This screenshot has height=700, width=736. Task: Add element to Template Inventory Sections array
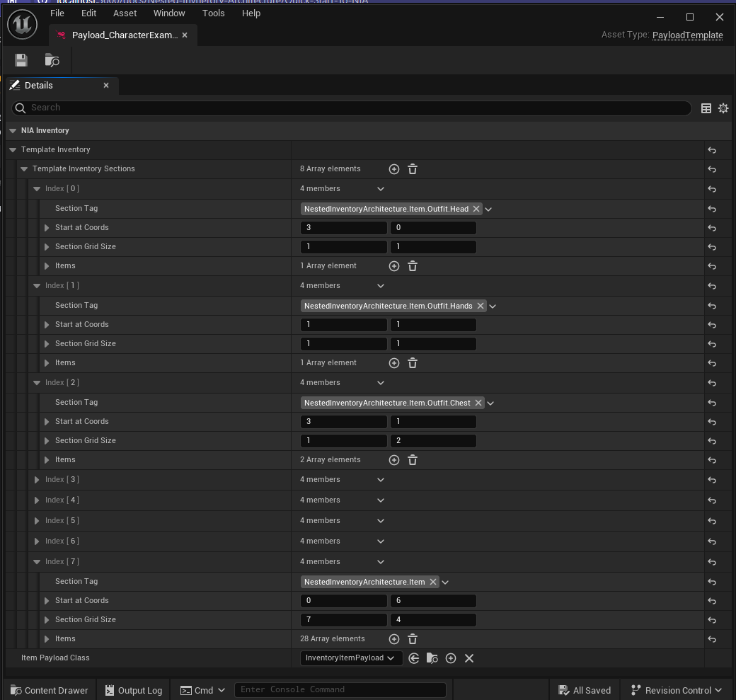pyautogui.click(x=394, y=168)
